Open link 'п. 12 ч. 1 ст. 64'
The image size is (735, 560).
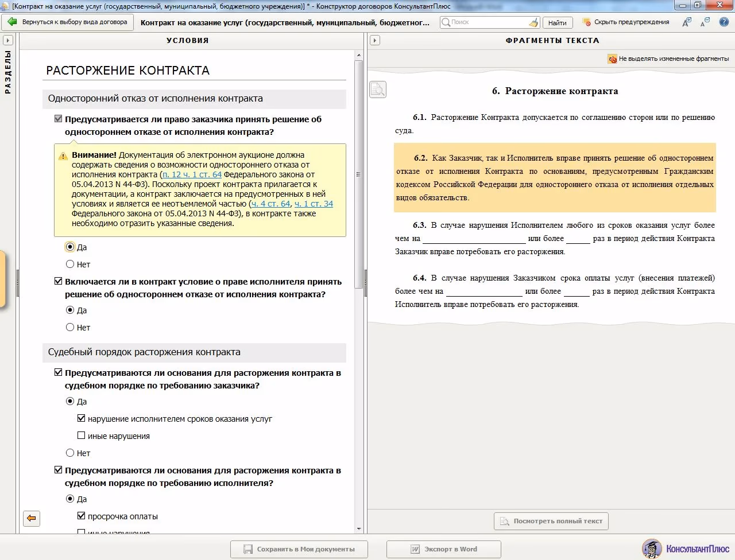[x=192, y=174]
